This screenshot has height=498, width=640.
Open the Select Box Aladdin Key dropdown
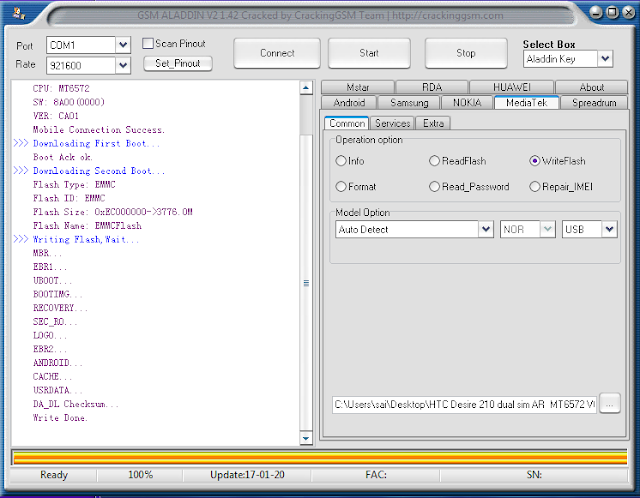pyautogui.click(x=605, y=59)
